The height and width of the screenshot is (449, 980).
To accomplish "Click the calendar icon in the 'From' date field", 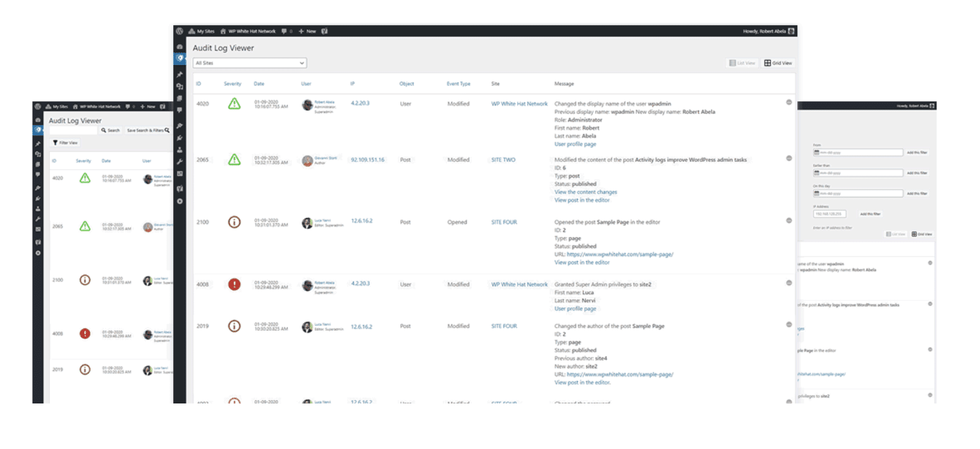I will coord(817,153).
